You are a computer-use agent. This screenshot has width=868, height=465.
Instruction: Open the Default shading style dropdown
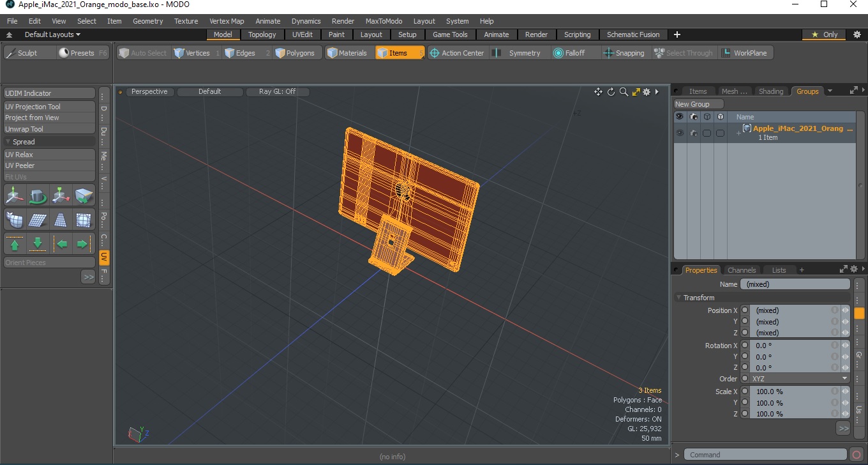click(x=210, y=92)
